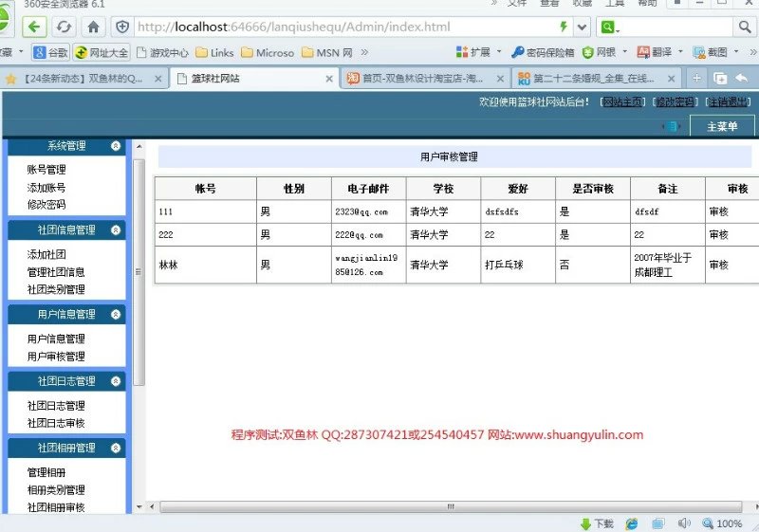Image resolution: width=759 pixels, height=532 pixels.
Task: Show more bookmarks chevron
Action: (x=364, y=52)
